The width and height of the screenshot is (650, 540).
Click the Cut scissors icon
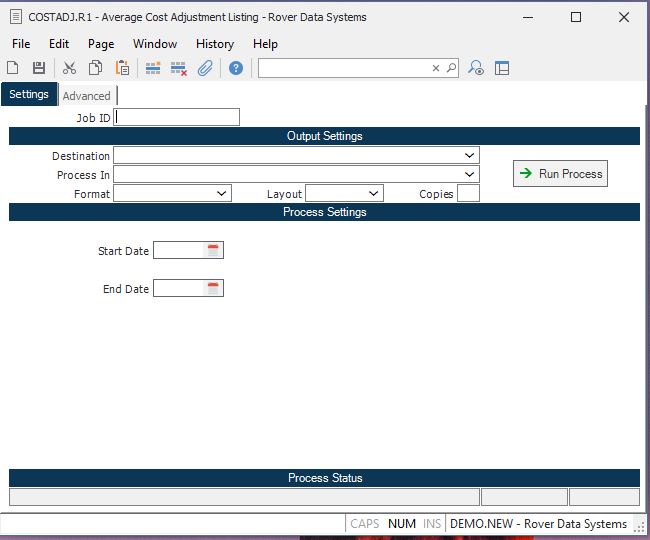click(x=69, y=68)
